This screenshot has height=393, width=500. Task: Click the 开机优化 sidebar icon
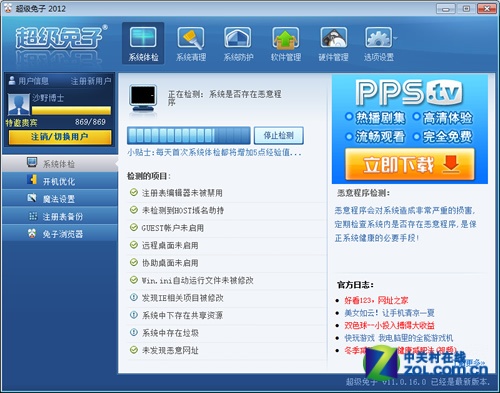click(x=32, y=180)
